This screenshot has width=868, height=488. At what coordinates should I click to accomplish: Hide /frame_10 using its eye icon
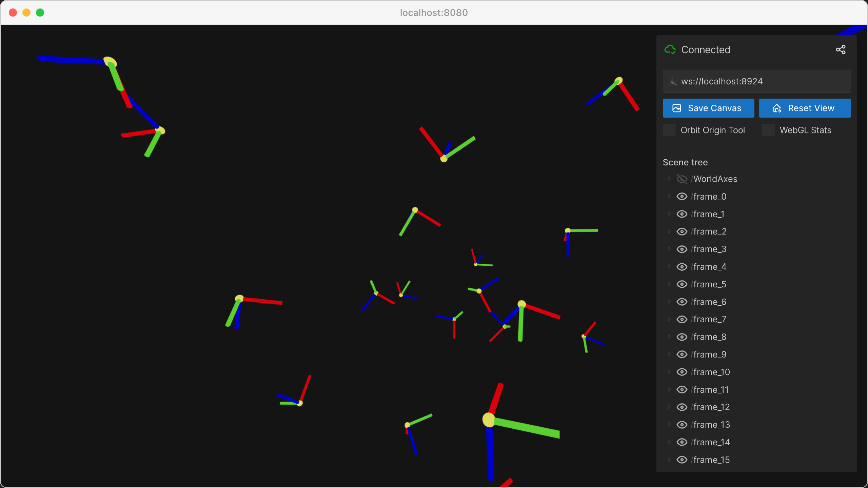coord(682,372)
